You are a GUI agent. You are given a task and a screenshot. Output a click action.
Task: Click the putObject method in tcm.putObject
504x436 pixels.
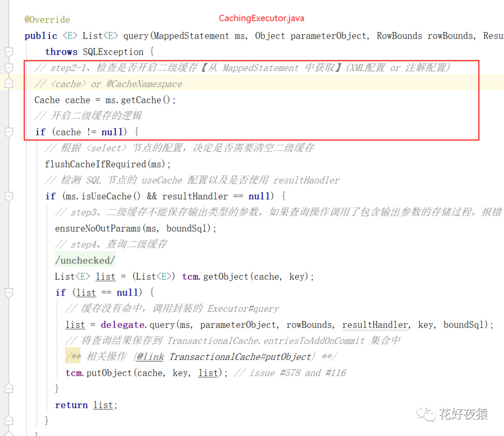point(109,373)
